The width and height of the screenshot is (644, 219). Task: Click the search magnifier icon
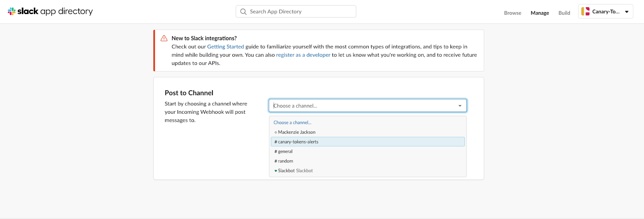(244, 12)
